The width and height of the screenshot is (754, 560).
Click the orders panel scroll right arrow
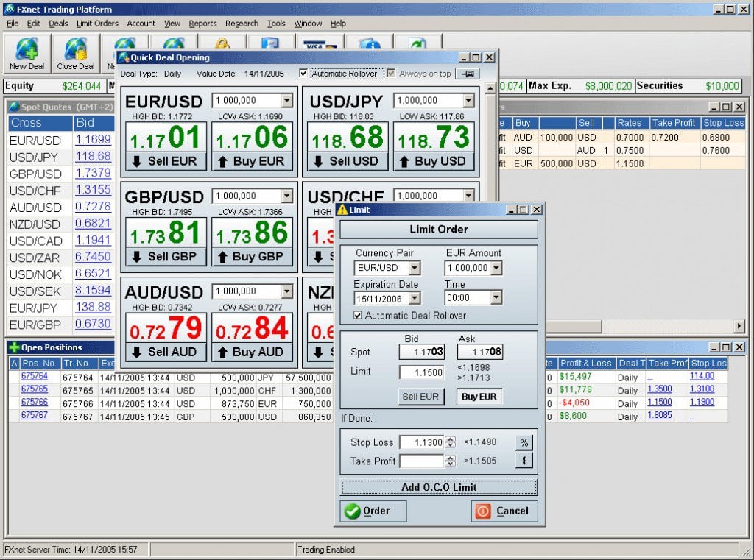click(x=739, y=327)
